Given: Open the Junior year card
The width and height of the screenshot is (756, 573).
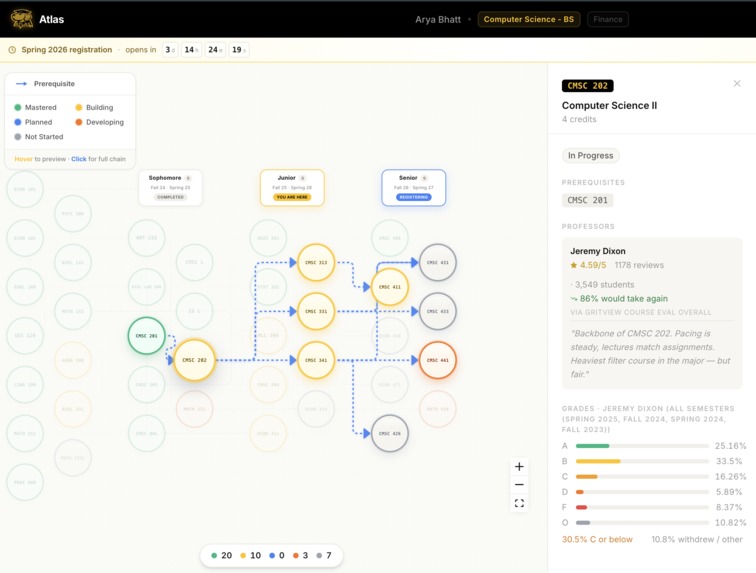Looking at the screenshot, I should pyautogui.click(x=292, y=188).
